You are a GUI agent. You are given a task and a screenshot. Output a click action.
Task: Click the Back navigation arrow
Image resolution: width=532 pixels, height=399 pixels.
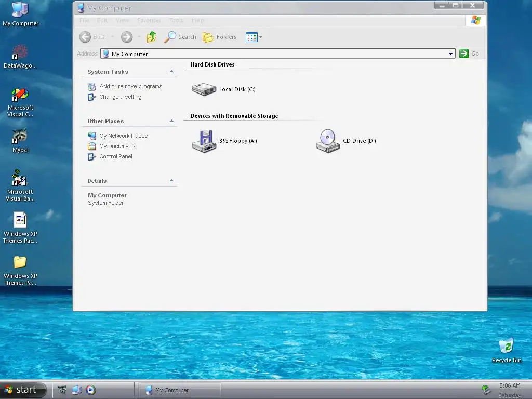[x=85, y=37]
